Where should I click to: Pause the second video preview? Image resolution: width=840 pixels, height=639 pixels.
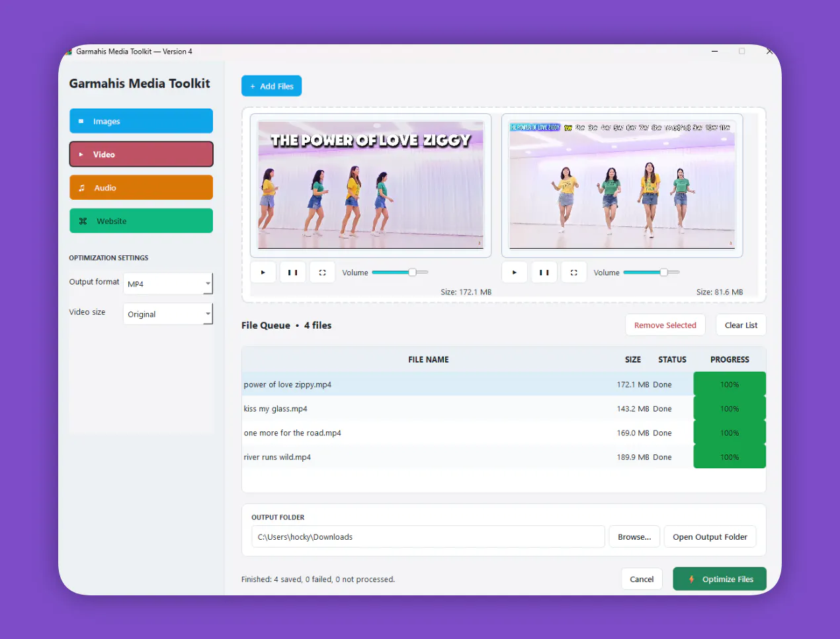point(544,273)
